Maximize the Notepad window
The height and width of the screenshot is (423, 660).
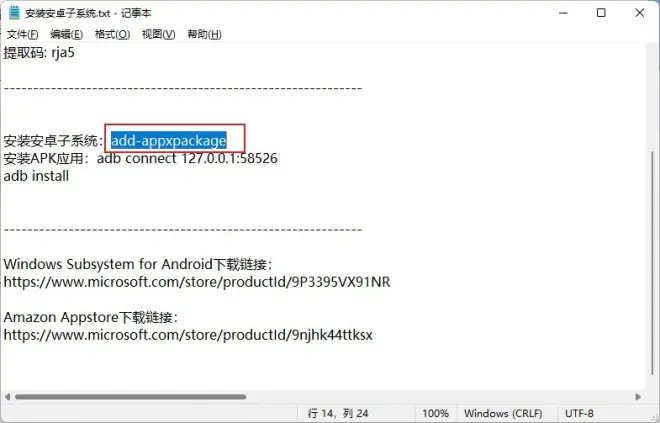click(601, 13)
